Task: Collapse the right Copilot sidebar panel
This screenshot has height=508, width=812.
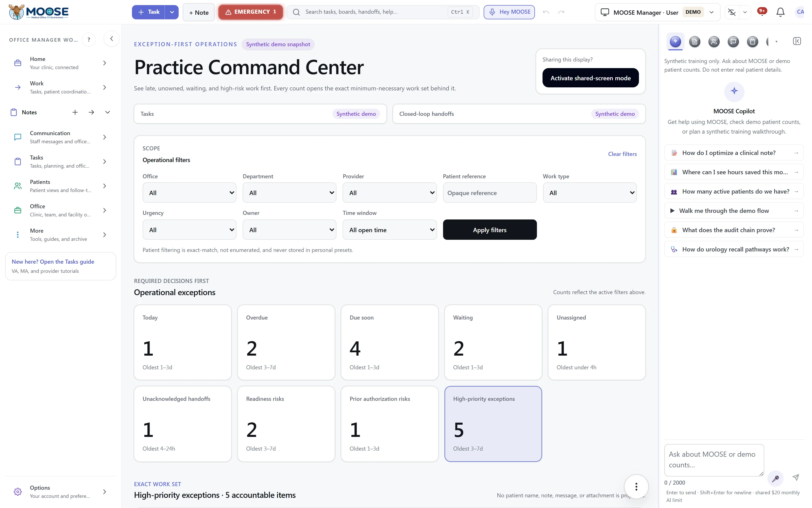Action: click(797, 41)
